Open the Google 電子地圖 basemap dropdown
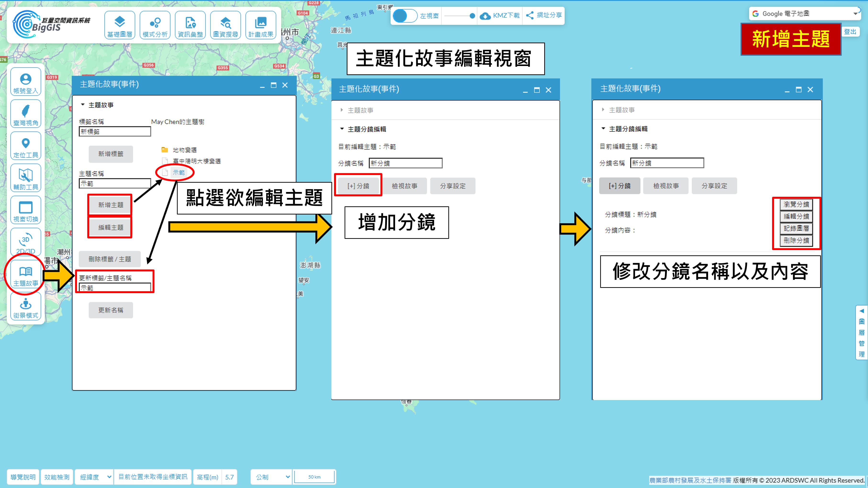 pos(804,14)
